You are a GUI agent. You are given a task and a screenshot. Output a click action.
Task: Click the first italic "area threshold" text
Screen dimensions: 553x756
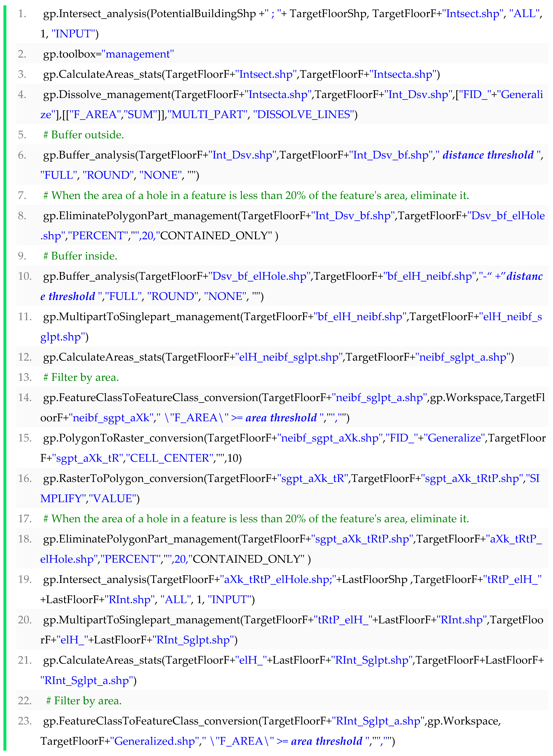coord(281,418)
